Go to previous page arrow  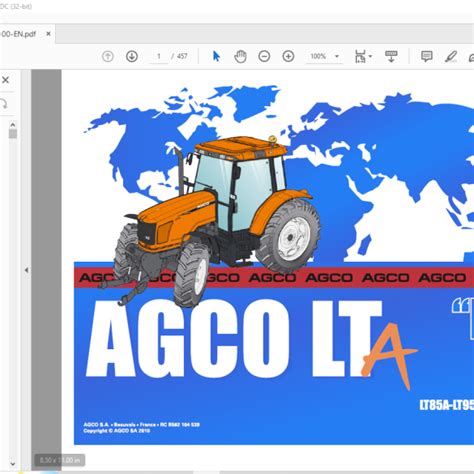[x=108, y=56]
